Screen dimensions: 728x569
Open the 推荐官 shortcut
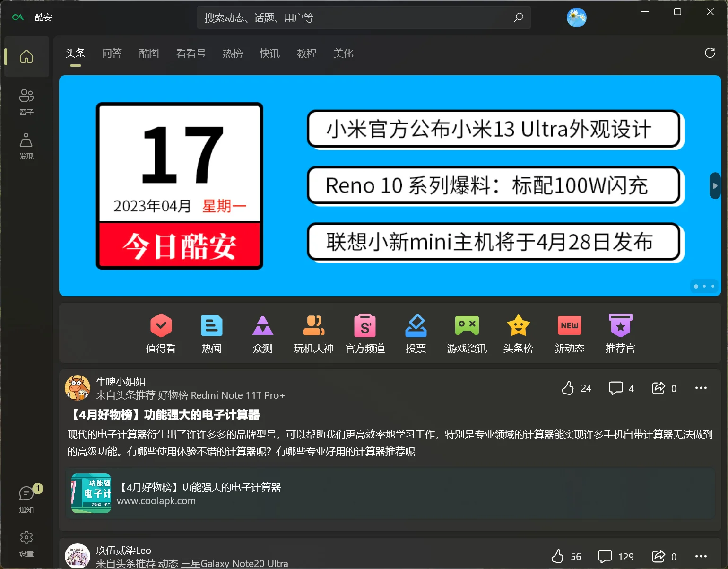click(x=620, y=333)
